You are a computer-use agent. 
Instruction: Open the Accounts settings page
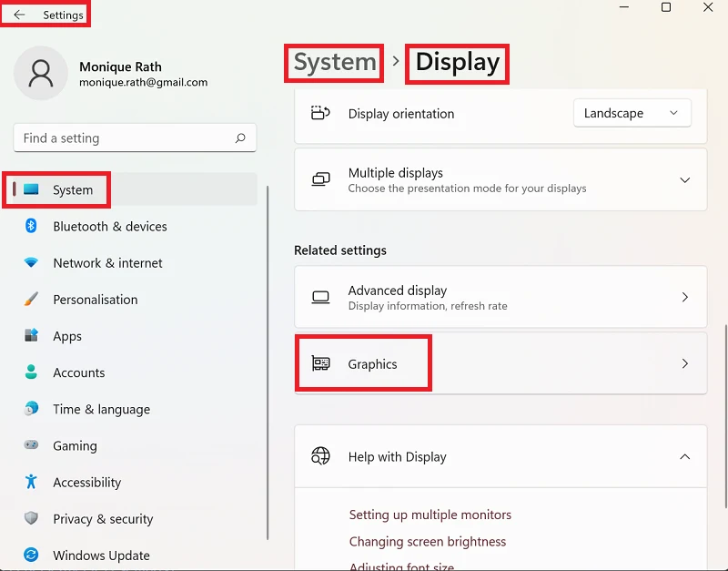pyautogui.click(x=78, y=372)
